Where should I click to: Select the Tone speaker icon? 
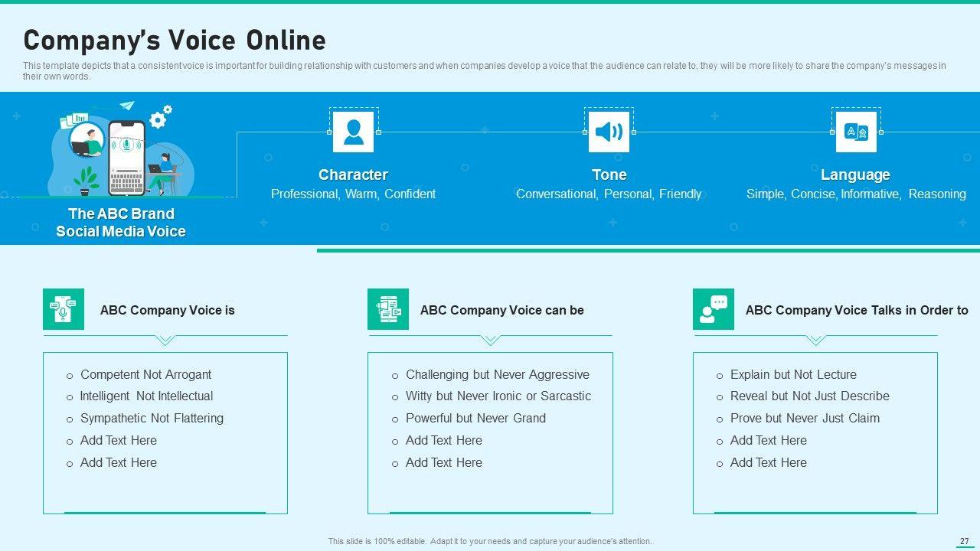point(609,132)
